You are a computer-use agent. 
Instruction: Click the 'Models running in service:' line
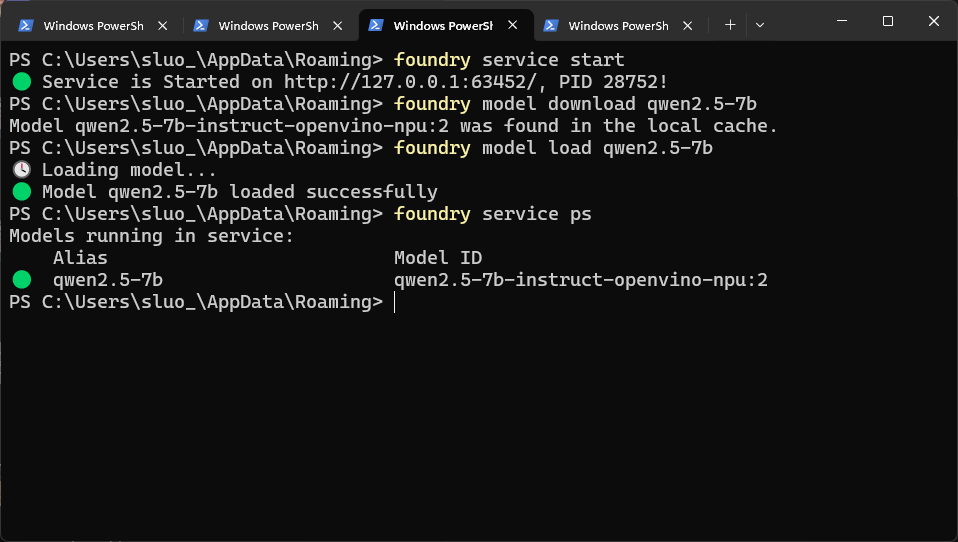point(152,236)
